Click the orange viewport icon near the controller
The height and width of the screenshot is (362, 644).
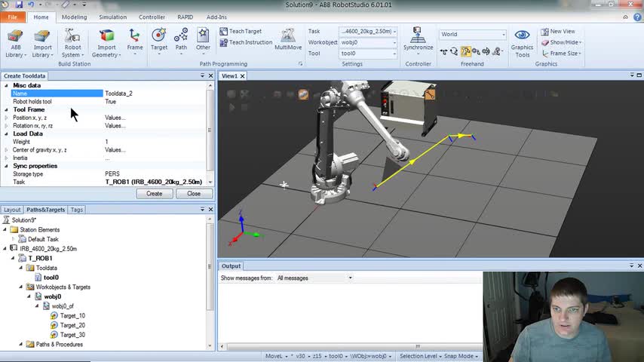(430, 94)
